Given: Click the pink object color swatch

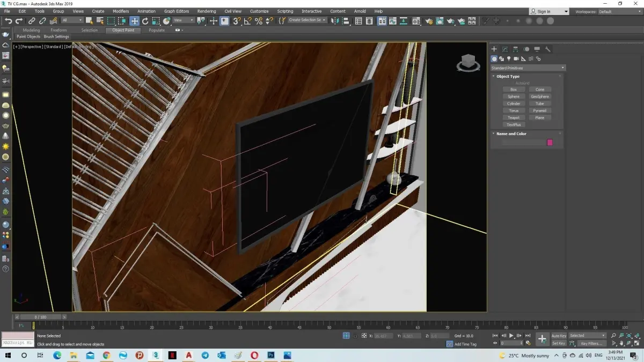Looking at the screenshot, I should coord(550,142).
